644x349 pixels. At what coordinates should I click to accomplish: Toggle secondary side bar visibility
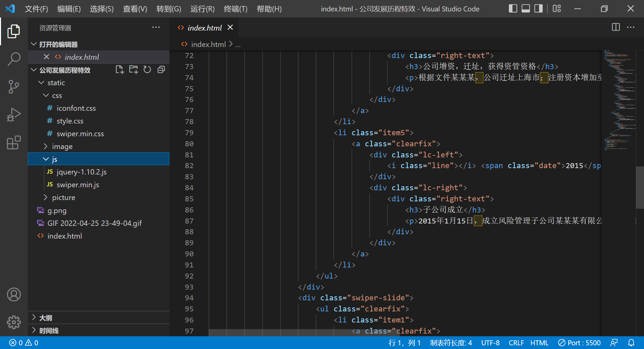pos(538,9)
